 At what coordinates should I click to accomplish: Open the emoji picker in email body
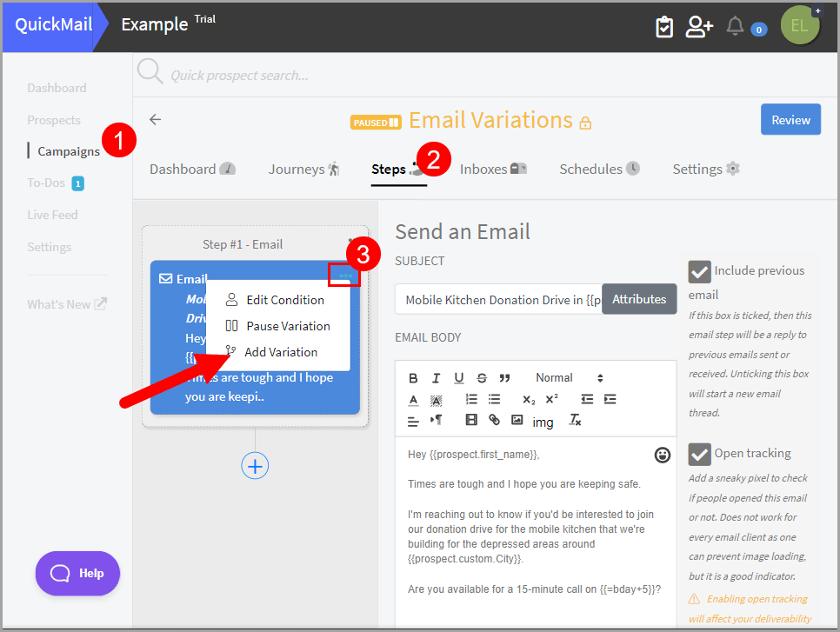click(663, 455)
